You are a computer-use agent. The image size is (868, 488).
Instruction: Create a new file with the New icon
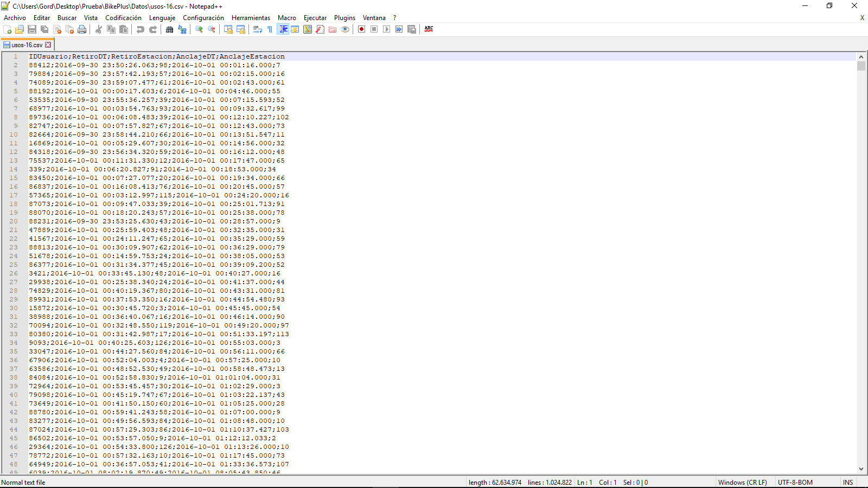7,29
